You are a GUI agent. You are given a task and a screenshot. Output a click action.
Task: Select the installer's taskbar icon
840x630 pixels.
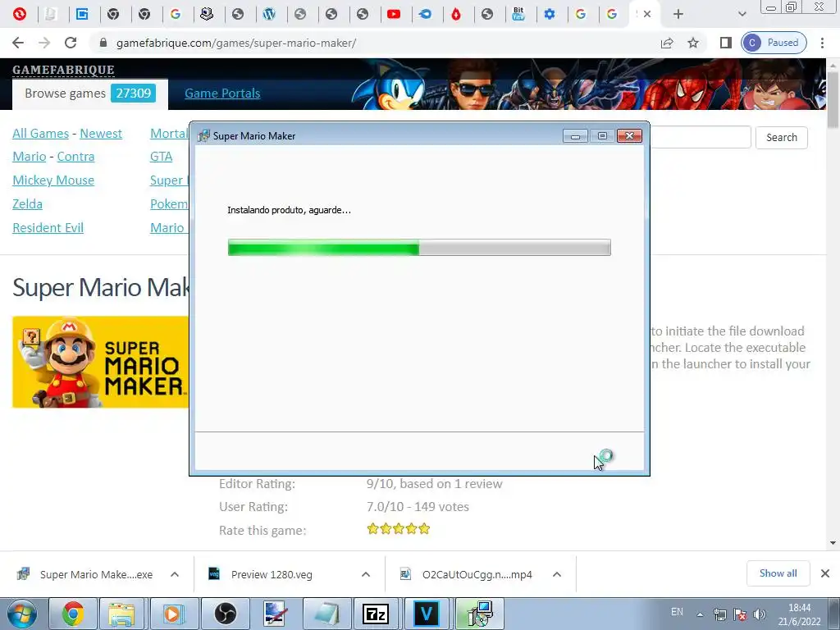tap(478, 614)
